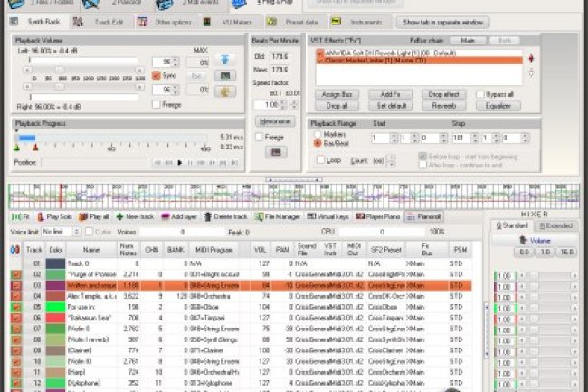Click the play button in Playback Progress
Image resolution: width=588 pixels, height=392 pixels.
(x=180, y=162)
